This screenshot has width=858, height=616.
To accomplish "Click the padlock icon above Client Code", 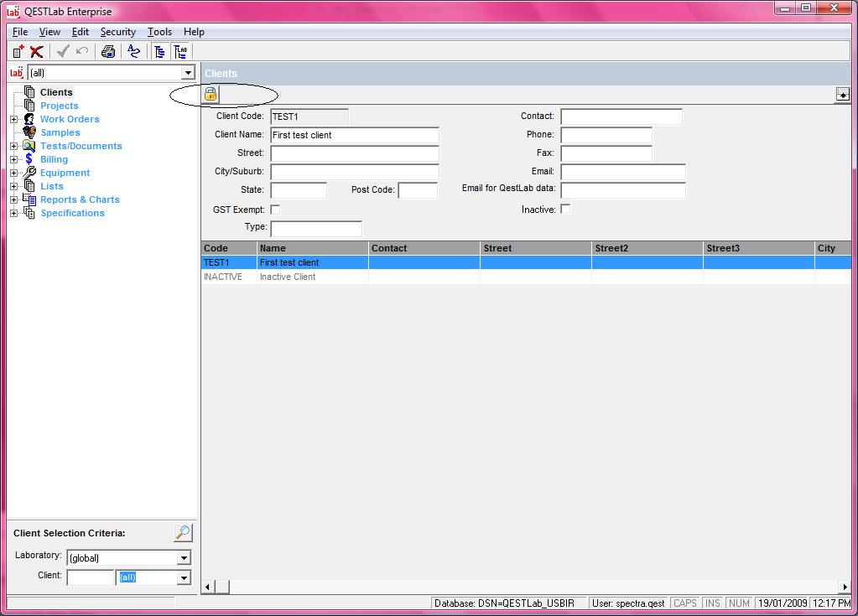I will (211, 94).
